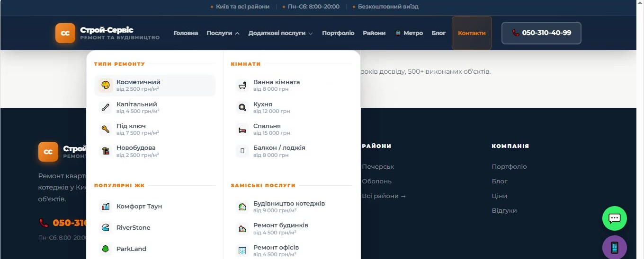644x259 pixels.
Task: Open the green chat bubble button
Action: (615, 218)
